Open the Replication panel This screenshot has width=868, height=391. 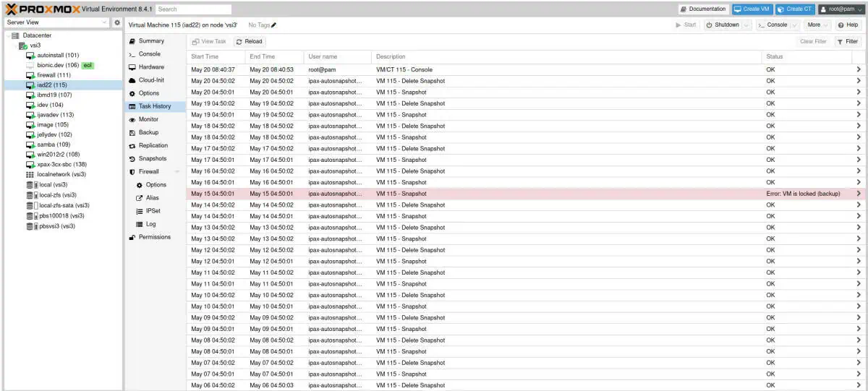[x=153, y=145]
